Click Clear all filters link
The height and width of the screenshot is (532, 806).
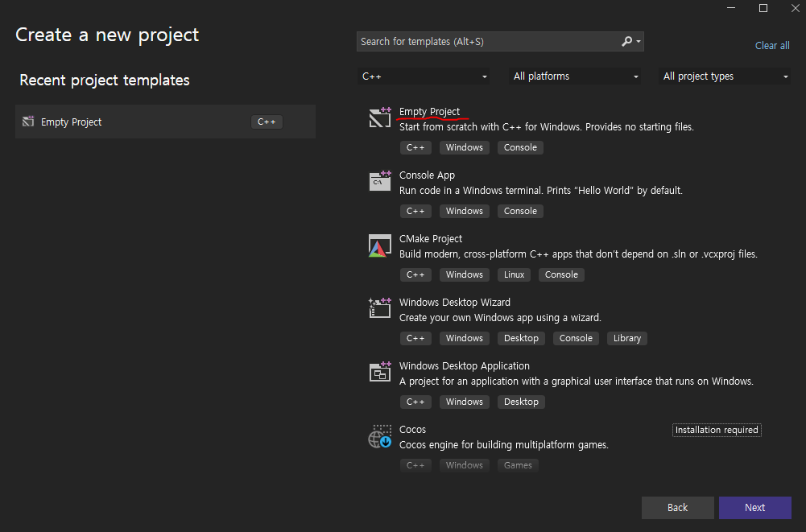click(772, 45)
